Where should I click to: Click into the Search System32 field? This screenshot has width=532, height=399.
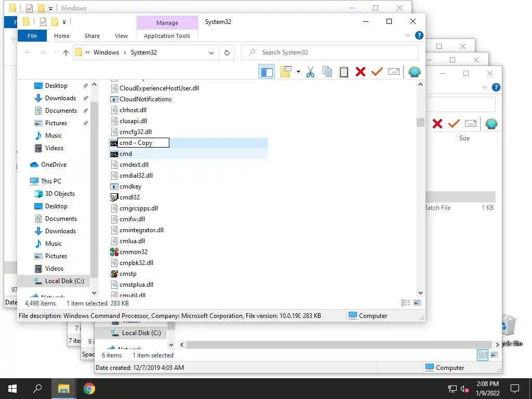[x=330, y=52]
